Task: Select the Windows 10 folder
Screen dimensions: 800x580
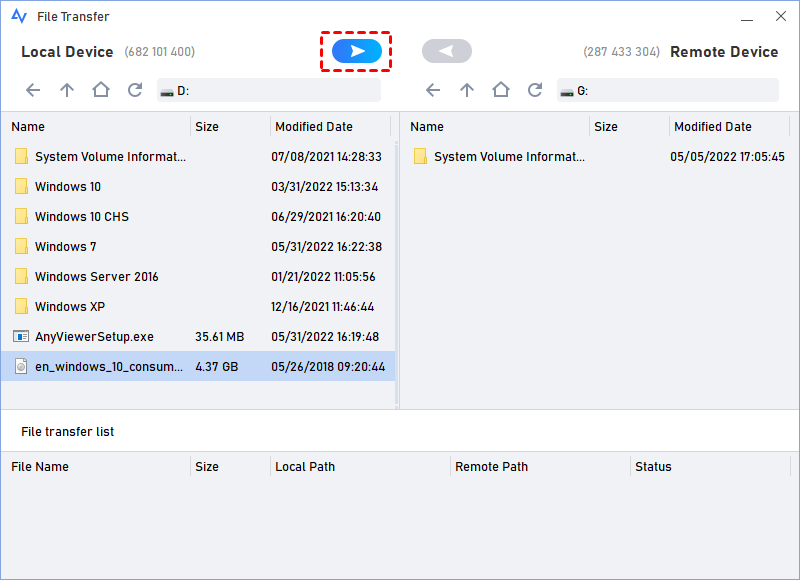Action: click(71, 186)
